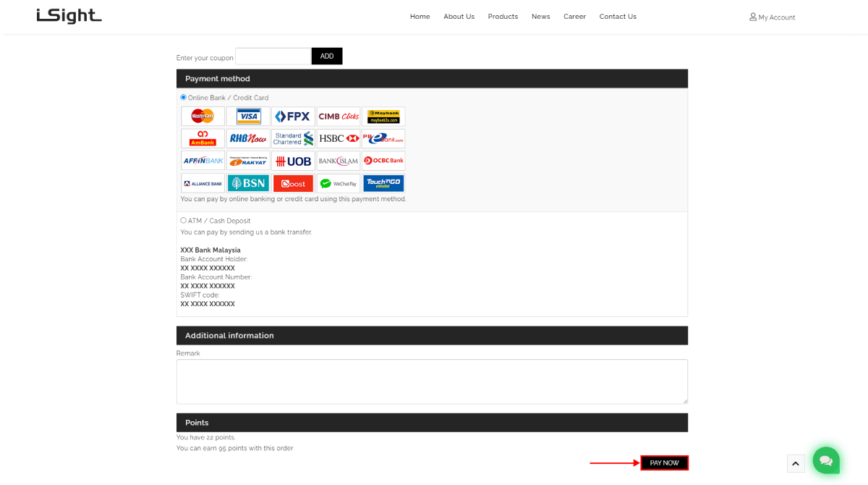Viewport: 868px width, 485px height.
Task: Select the OCBC Bank logo
Action: (383, 161)
